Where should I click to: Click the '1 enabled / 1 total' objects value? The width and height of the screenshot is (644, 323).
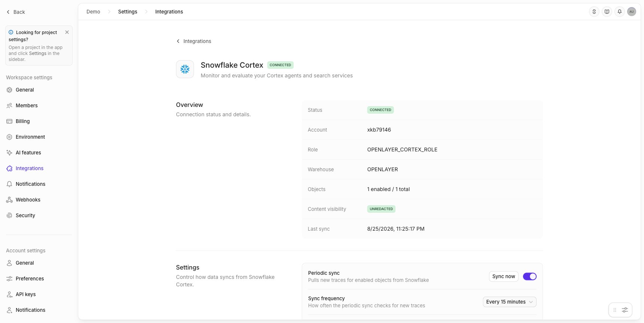click(x=388, y=189)
